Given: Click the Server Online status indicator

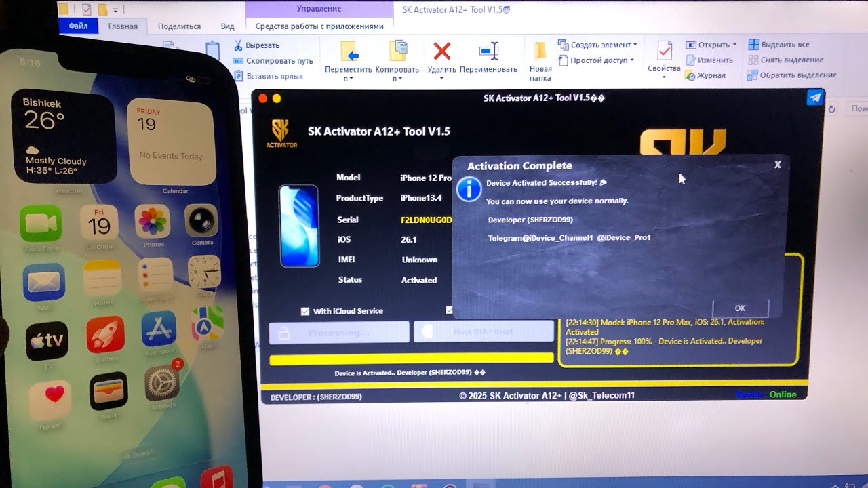Looking at the screenshot, I should click(x=766, y=394).
